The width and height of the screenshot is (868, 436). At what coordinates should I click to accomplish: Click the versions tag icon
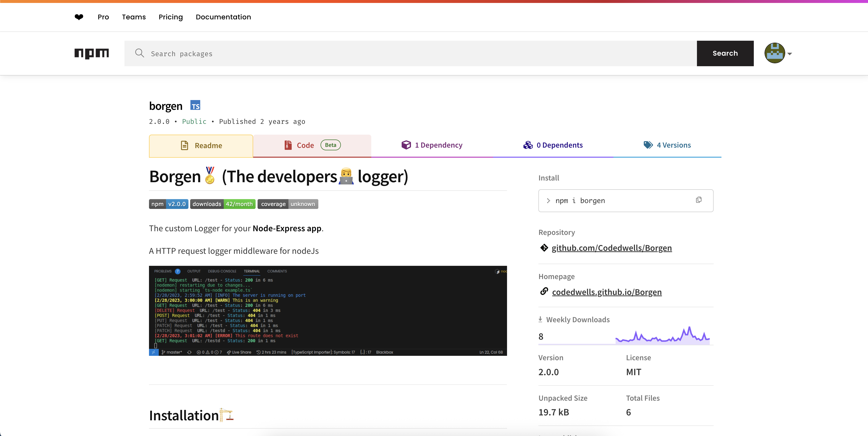(x=648, y=145)
